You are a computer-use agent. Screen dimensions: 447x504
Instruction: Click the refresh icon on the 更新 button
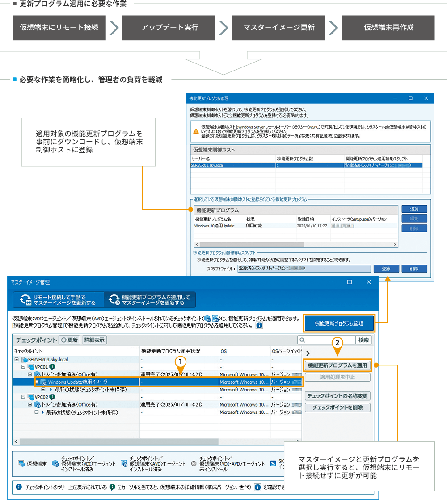pos(64,340)
